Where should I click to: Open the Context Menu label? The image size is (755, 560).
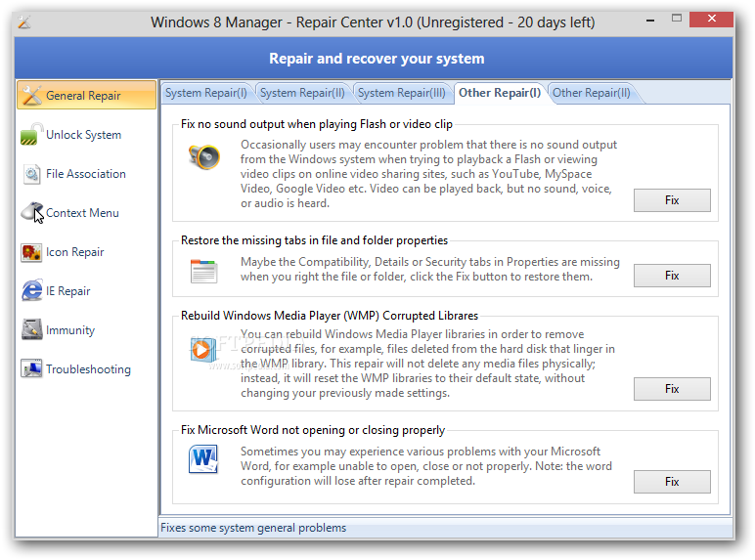point(82,213)
